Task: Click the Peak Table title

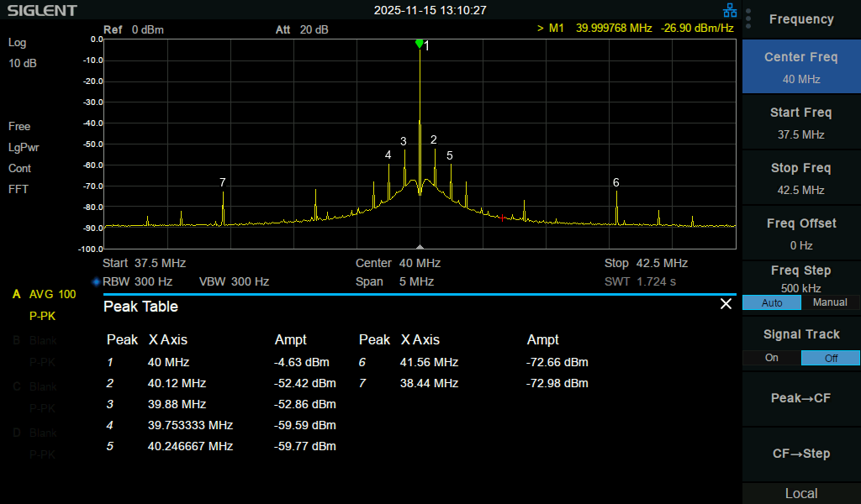Action: point(140,307)
